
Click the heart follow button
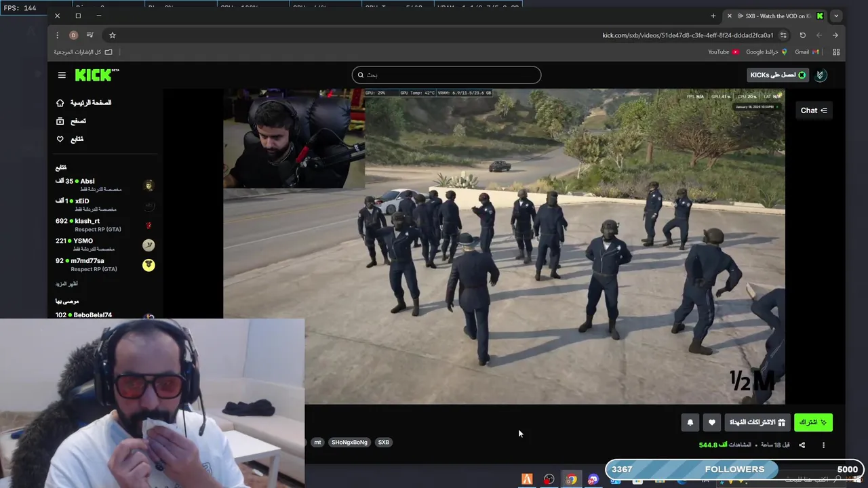(x=711, y=422)
